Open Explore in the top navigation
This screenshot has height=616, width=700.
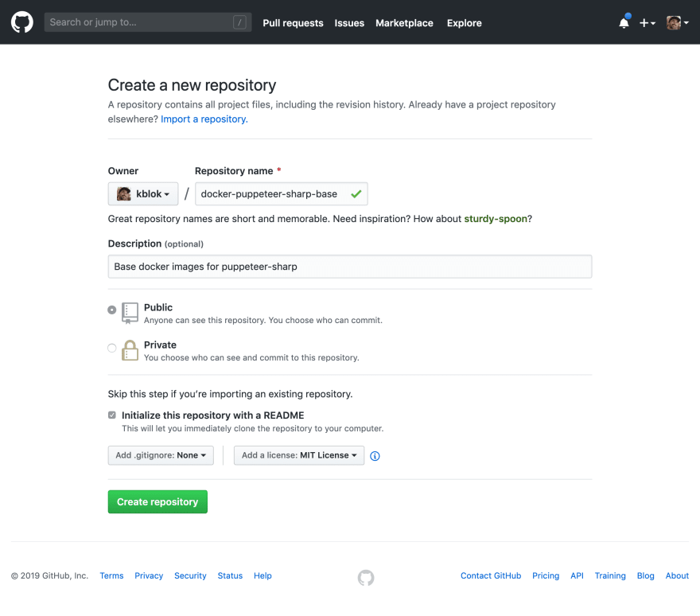(465, 23)
